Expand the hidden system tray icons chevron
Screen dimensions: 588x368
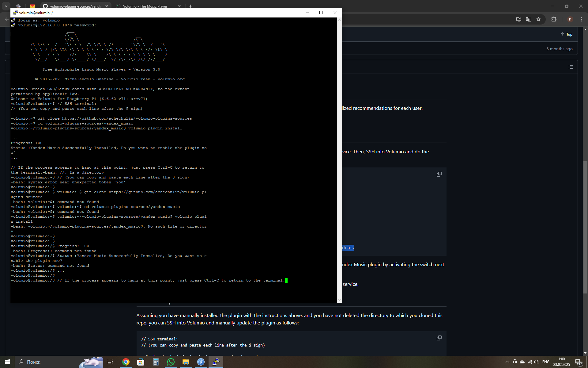[507, 362]
